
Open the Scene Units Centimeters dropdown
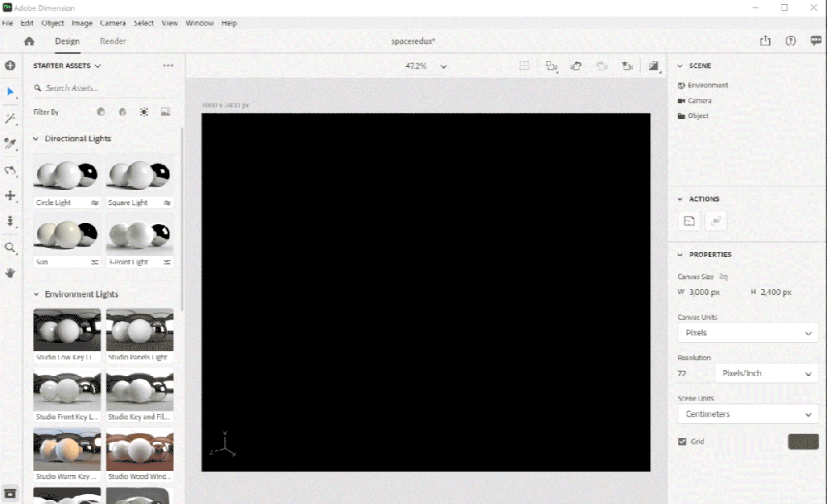(x=748, y=415)
